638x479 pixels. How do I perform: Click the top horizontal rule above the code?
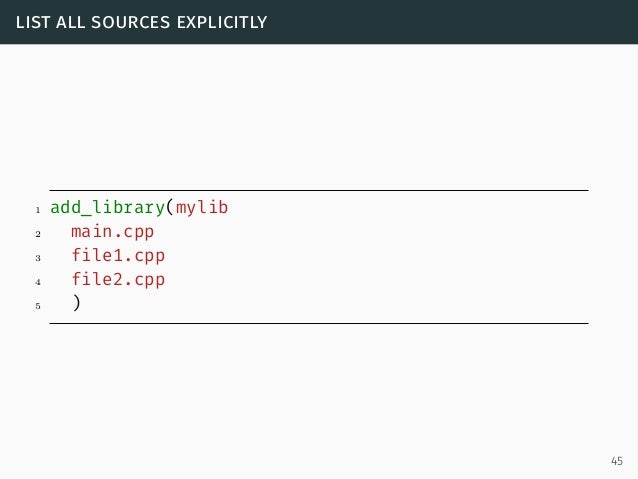318,190
